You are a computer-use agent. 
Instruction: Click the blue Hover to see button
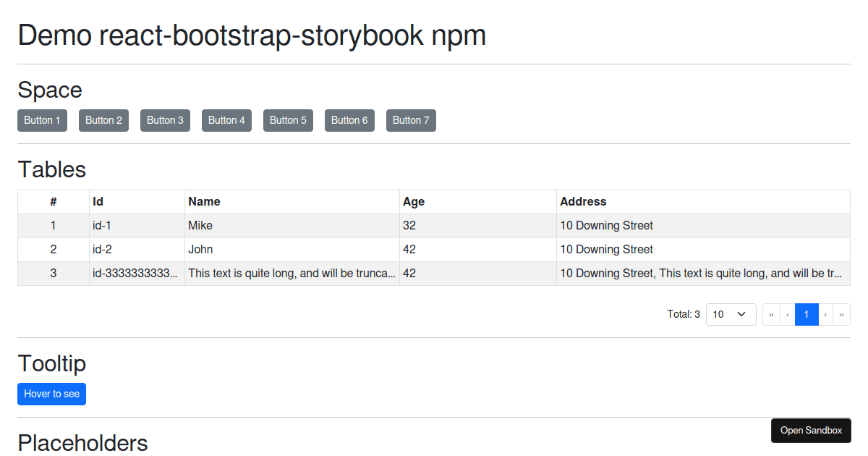(51, 394)
